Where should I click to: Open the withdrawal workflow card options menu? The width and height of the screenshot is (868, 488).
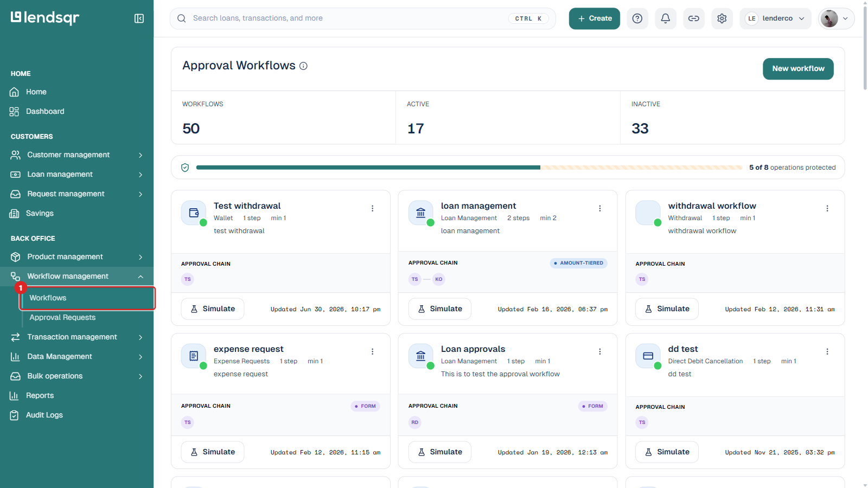pyautogui.click(x=827, y=208)
